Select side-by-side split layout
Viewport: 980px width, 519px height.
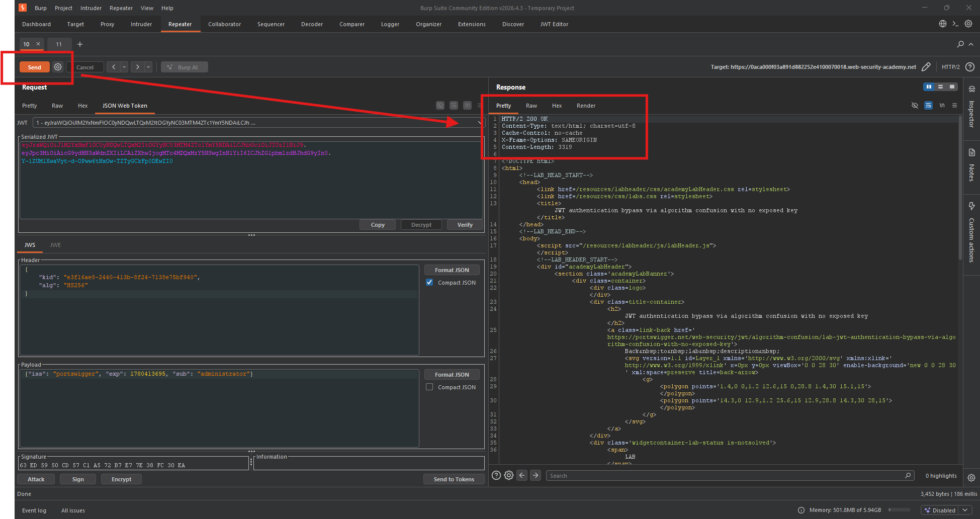(929, 87)
